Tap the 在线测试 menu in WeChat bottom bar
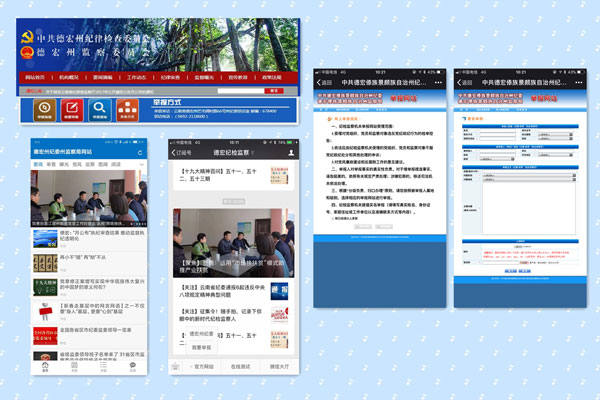The width and height of the screenshot is (600, 400). 241,366
